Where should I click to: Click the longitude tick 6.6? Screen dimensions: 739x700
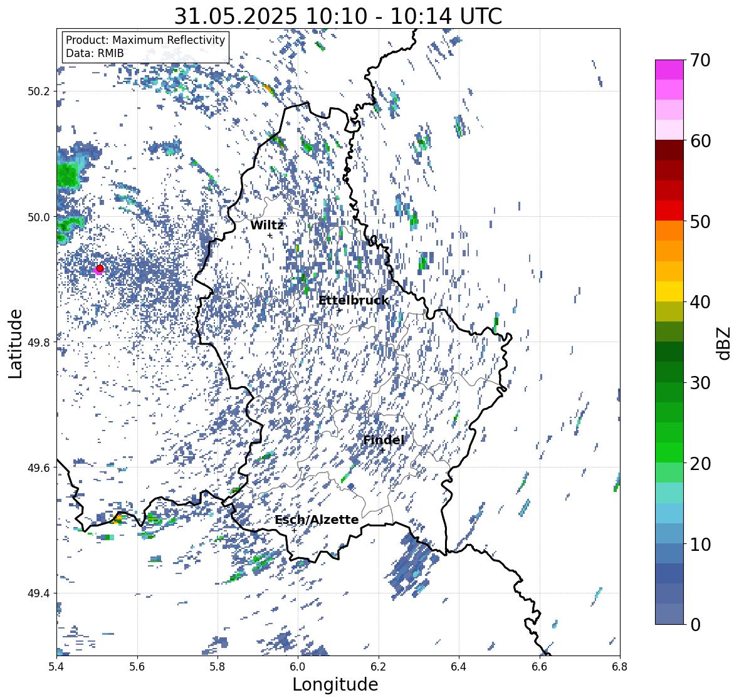pyautogui.click(x=540, y=666)
